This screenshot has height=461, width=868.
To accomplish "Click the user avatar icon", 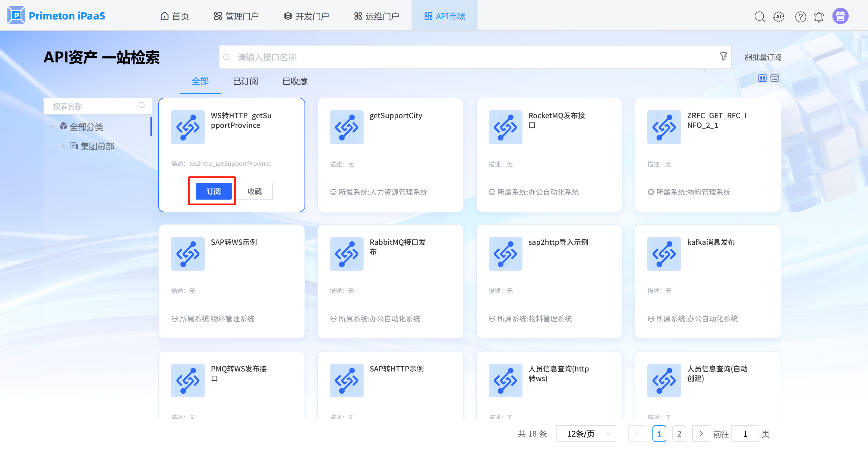I will click(x=840, y=16).
